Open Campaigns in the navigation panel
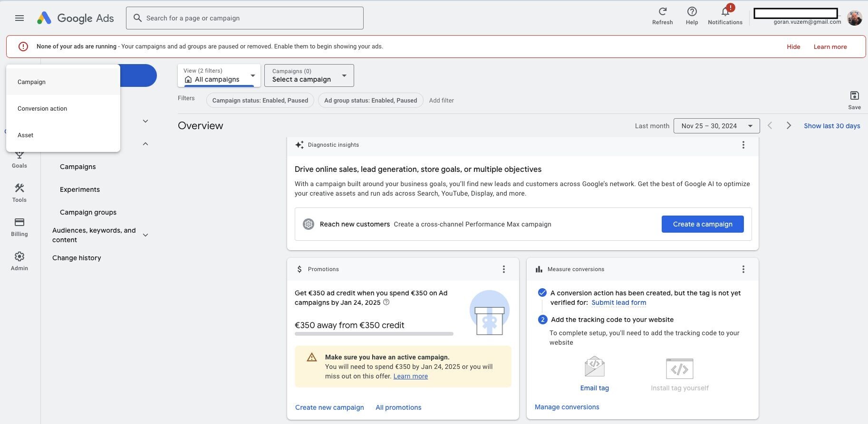 78,167
